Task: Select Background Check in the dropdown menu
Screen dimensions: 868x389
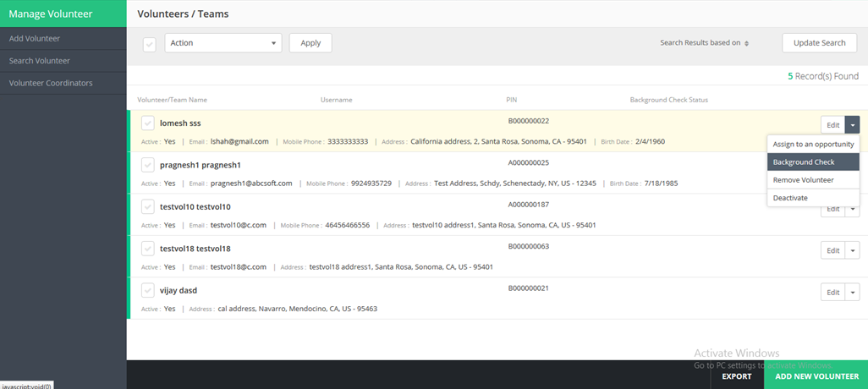Action: point(813,162)
